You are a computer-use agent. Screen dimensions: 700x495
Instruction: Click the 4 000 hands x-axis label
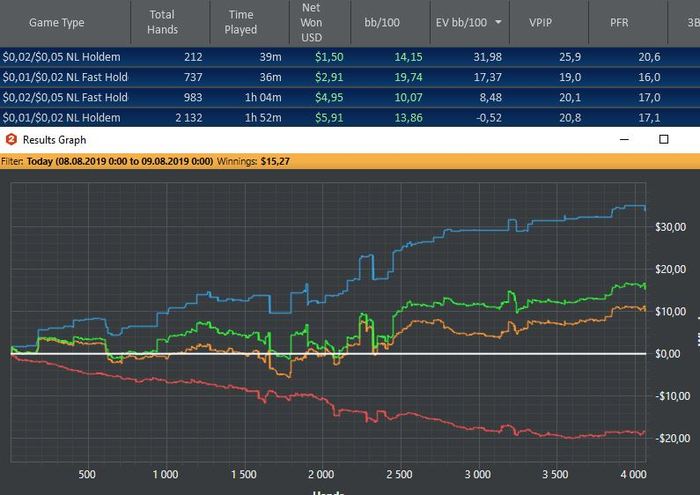click(x=633, y=474)
